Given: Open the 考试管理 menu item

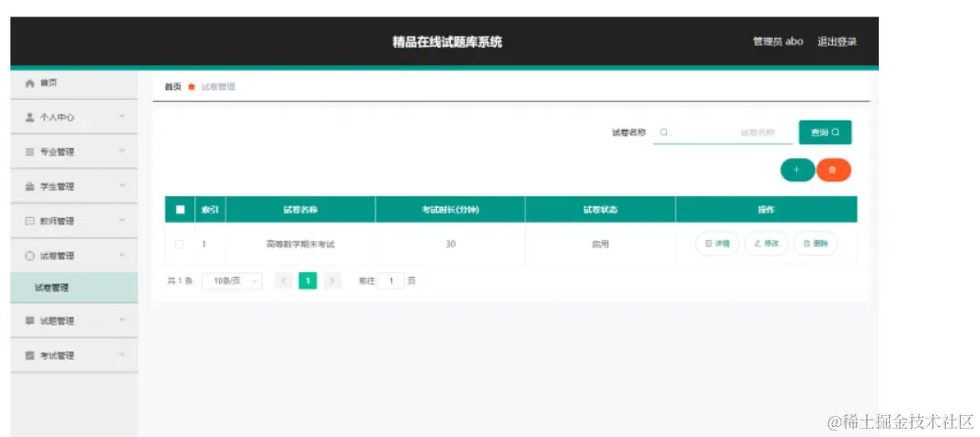Looking at the screenshot, I should [x=74, y=355].
